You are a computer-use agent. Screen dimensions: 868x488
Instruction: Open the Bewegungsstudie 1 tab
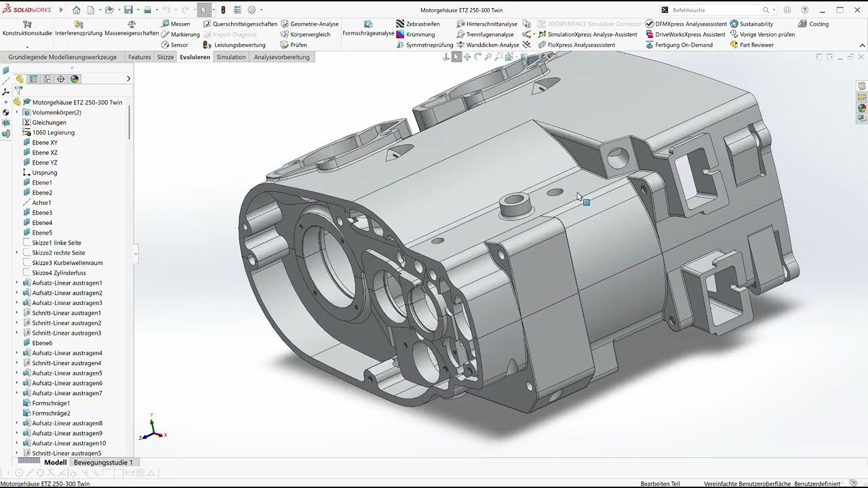pyautogui.click(x=103, y=462)
